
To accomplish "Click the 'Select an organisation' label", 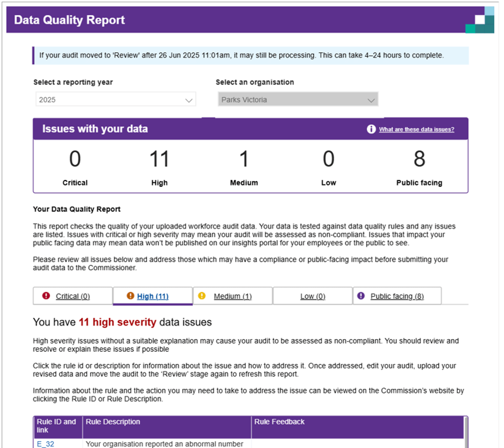I will (255, 82).
